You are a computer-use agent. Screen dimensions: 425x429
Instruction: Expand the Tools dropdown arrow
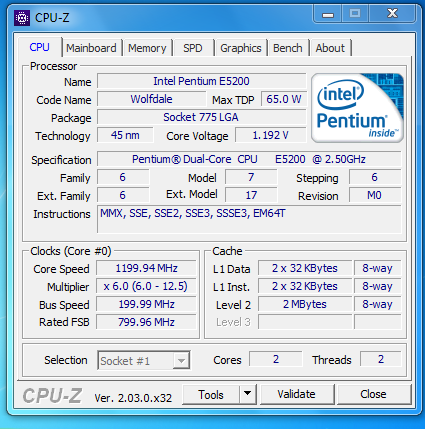coord(248,394)
